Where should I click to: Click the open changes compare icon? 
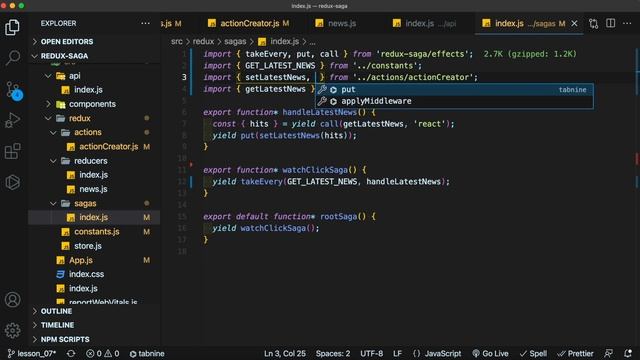(593, 24)
